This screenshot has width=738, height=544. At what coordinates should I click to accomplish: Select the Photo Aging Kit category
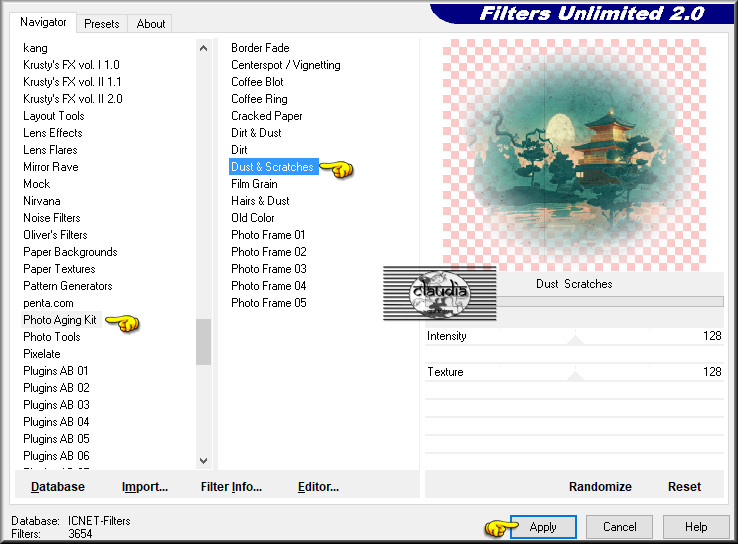pyautogui.click(x=60, y=320)
